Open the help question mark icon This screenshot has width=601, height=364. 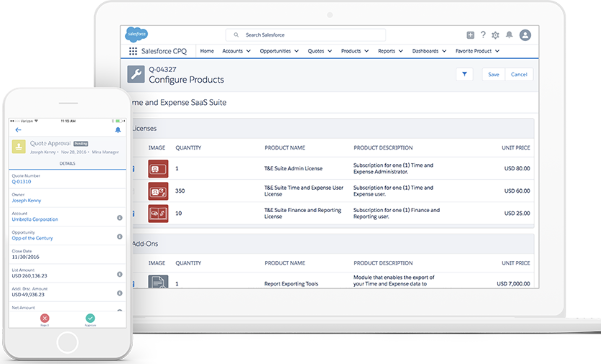[x=483, y=35]
